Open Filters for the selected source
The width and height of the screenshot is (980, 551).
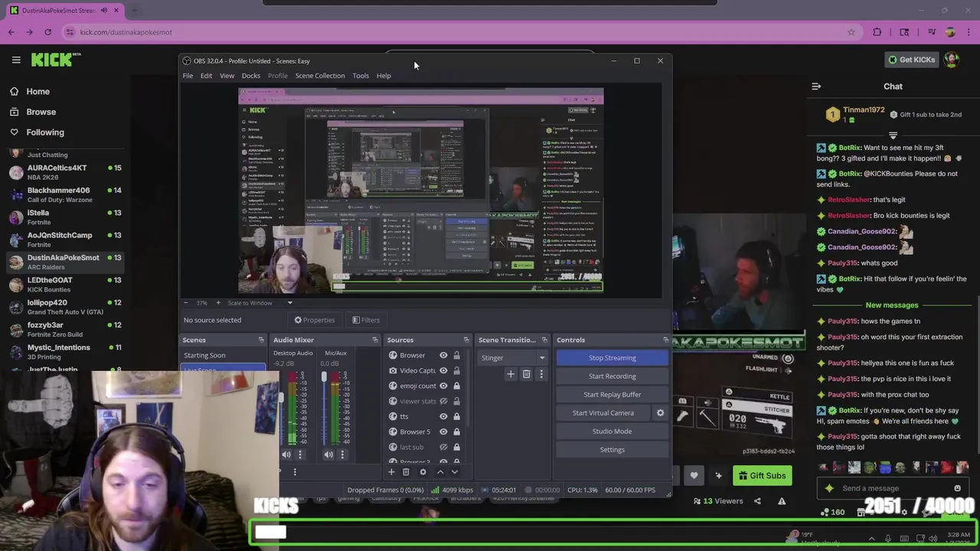click(365, 320)
